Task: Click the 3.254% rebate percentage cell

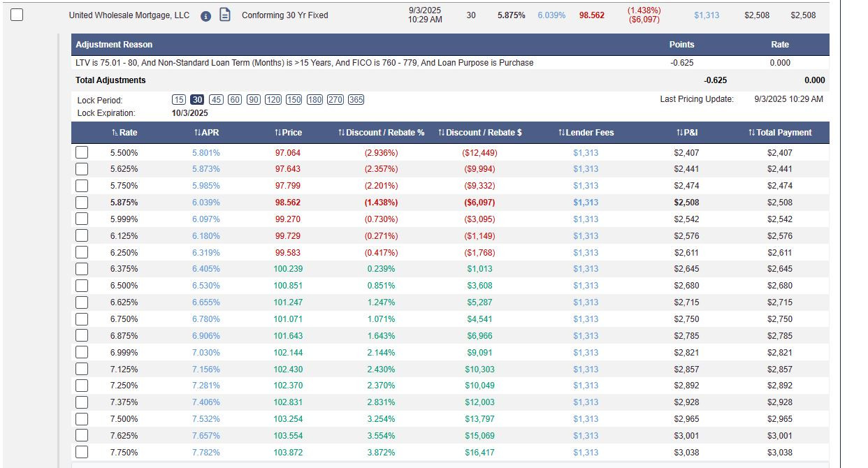Action: [381, 419]
